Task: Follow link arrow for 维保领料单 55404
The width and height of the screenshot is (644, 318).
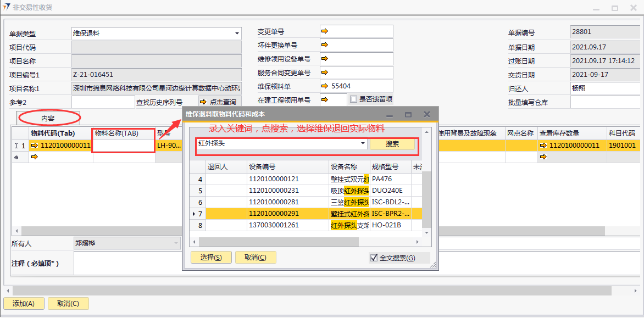Action: (x=324, y=86)
